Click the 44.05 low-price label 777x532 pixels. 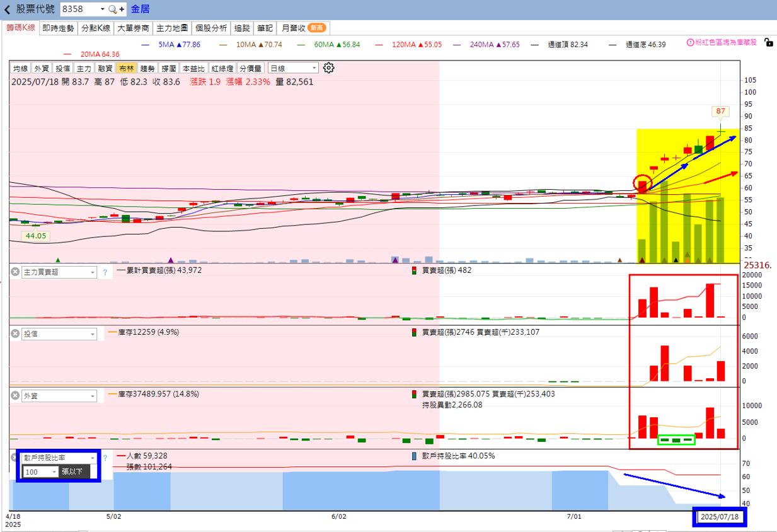[35, 236]
